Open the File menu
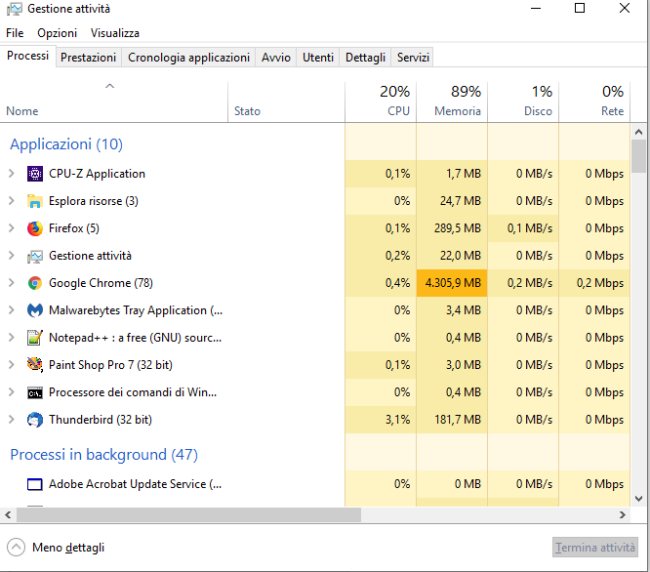Screen dimensions: 650x572 [15, 33]
